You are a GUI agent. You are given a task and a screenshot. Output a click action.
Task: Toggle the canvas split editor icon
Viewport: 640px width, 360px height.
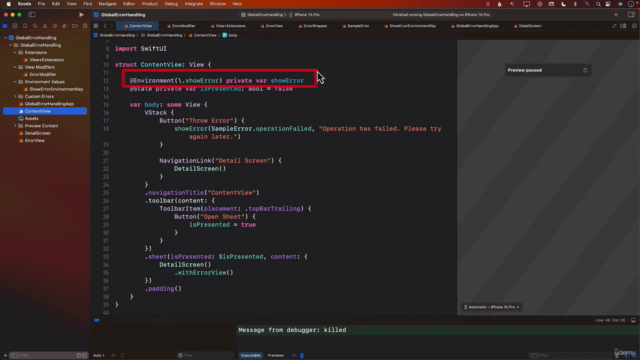(623, 26)
